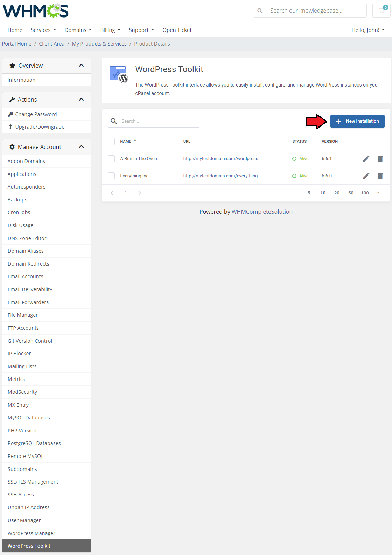The height and width of the screenshot is (555, 392).
Task: Open Email Accounts in the sidebar
Action: pyautogui.click(x=47, y=276)
